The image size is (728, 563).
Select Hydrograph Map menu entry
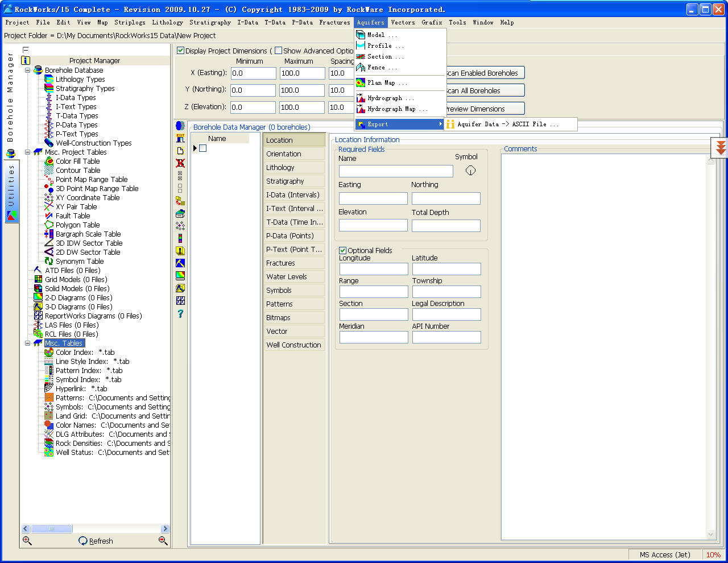pyautogui.click(x=400, y=109)
